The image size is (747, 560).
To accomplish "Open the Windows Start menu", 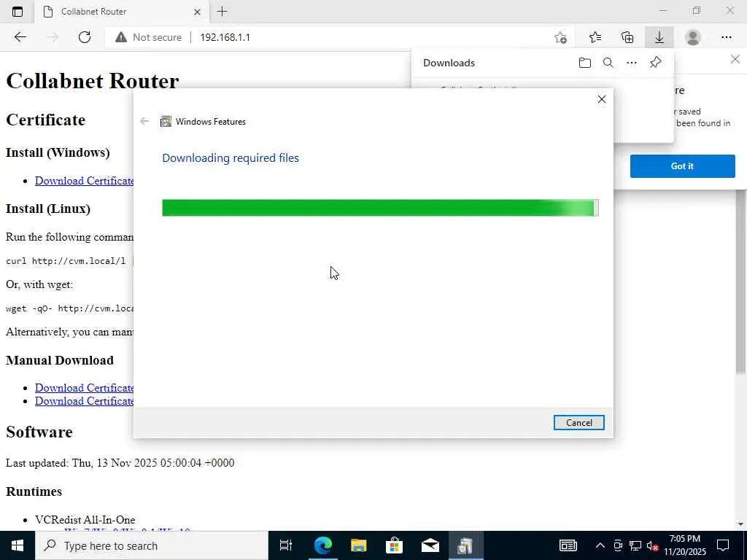I will [x=18, y=545].
